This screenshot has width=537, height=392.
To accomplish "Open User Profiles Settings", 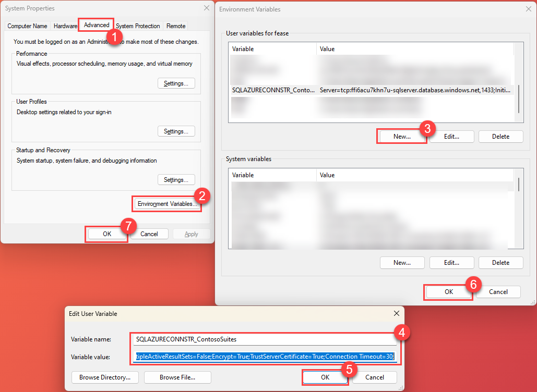I will click(176, 131).
